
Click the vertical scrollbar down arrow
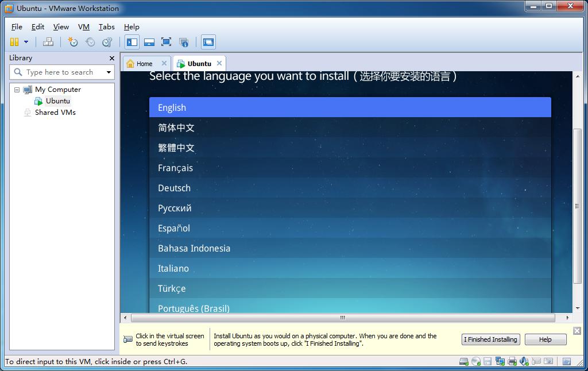[x=578, y=308]
